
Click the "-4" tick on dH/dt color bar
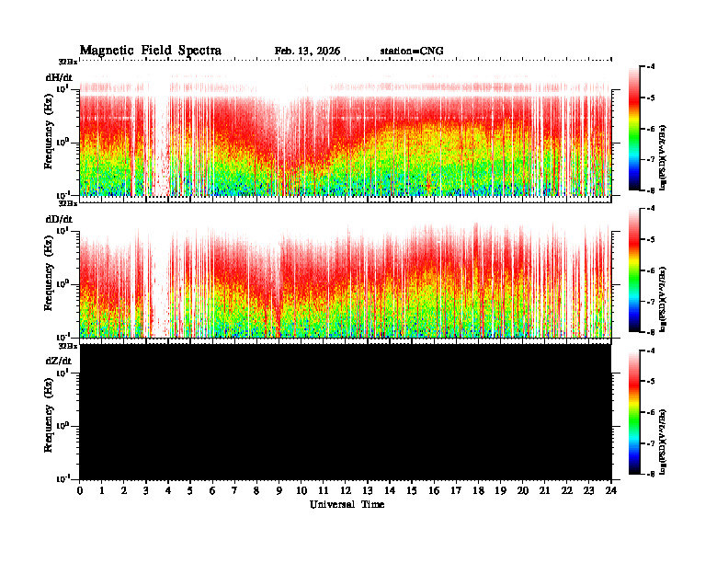point(651,66)
